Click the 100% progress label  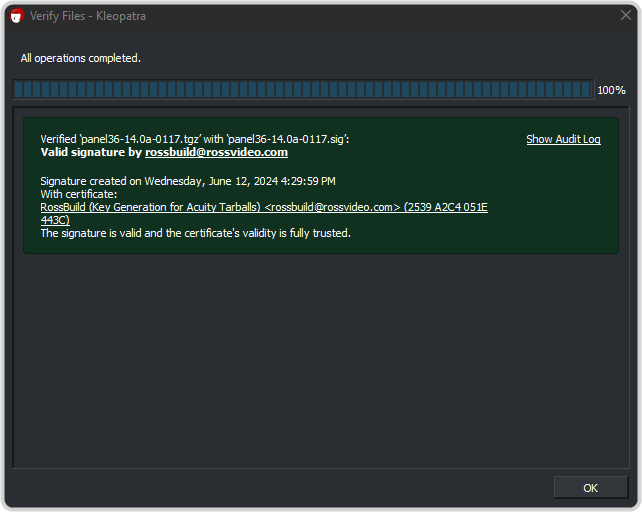(611, 90)
